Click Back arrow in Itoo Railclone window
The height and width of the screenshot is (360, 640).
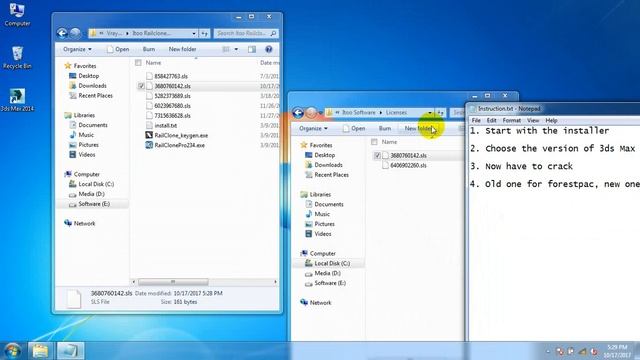click(x=62, y=33)
